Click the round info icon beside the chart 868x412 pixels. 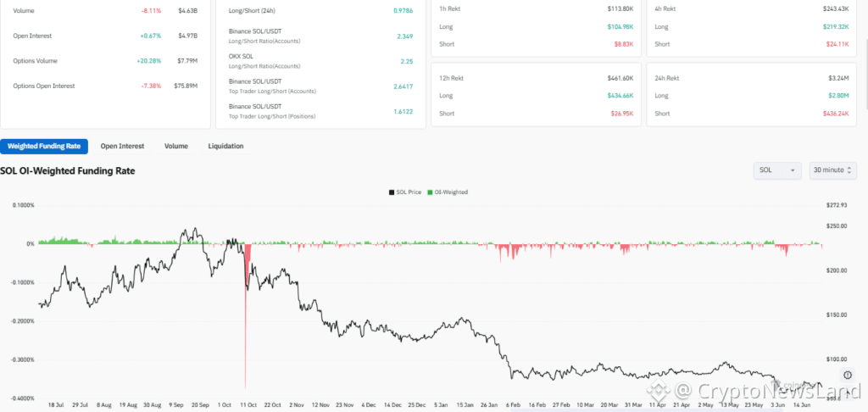(x=848, y=375)
